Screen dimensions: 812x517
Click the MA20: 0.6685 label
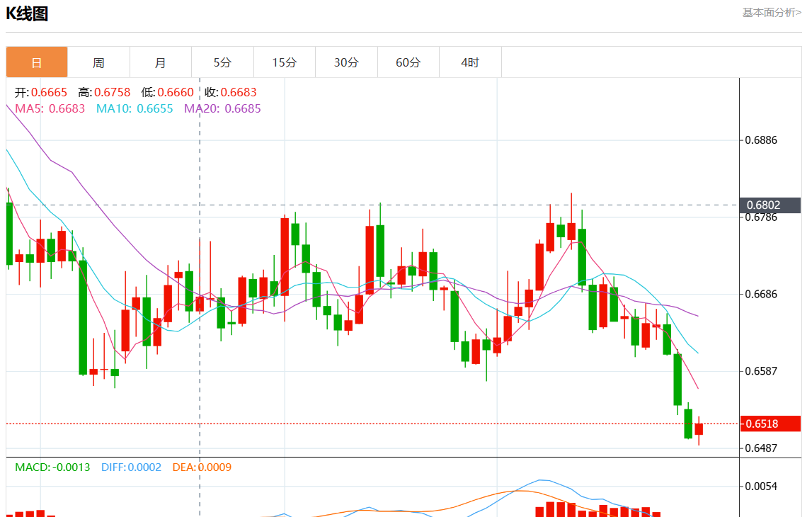coord(223,108)
